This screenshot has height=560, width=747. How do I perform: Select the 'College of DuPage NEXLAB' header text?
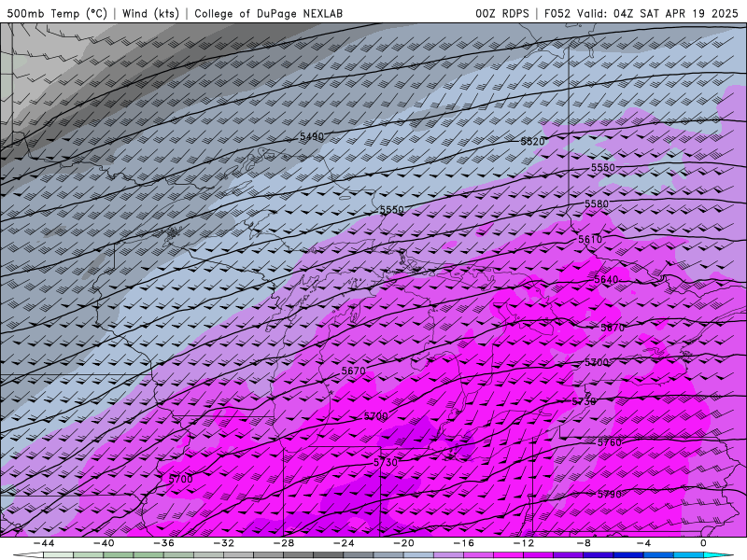(268, 13)
